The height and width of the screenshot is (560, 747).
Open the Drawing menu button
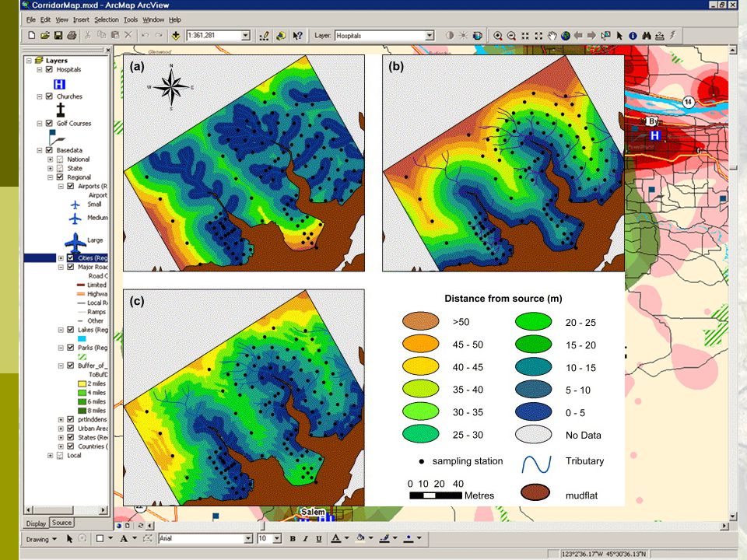point(41,539)
